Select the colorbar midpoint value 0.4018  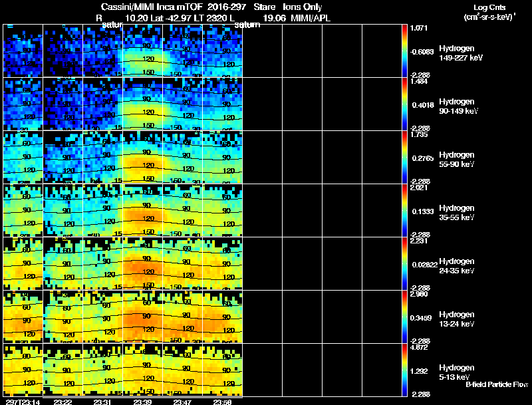pyautogui.click(x=423, y=105)
